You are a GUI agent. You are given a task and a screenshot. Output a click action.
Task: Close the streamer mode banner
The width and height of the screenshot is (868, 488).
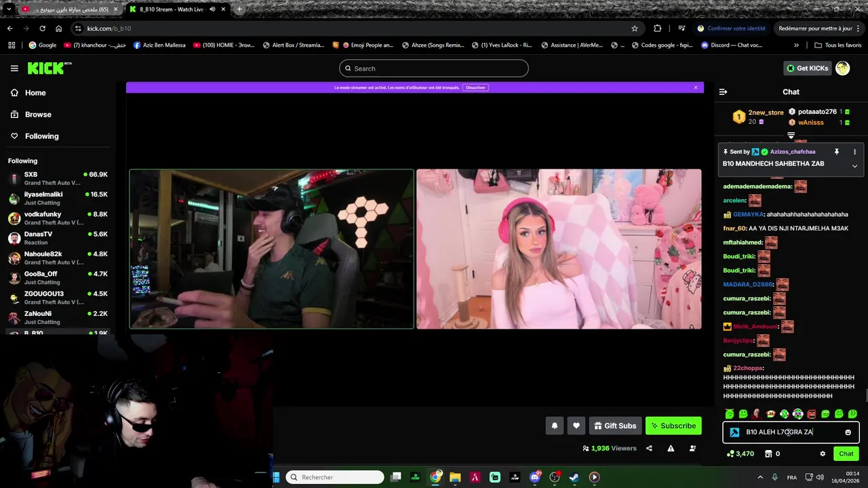tap(695, 87)
